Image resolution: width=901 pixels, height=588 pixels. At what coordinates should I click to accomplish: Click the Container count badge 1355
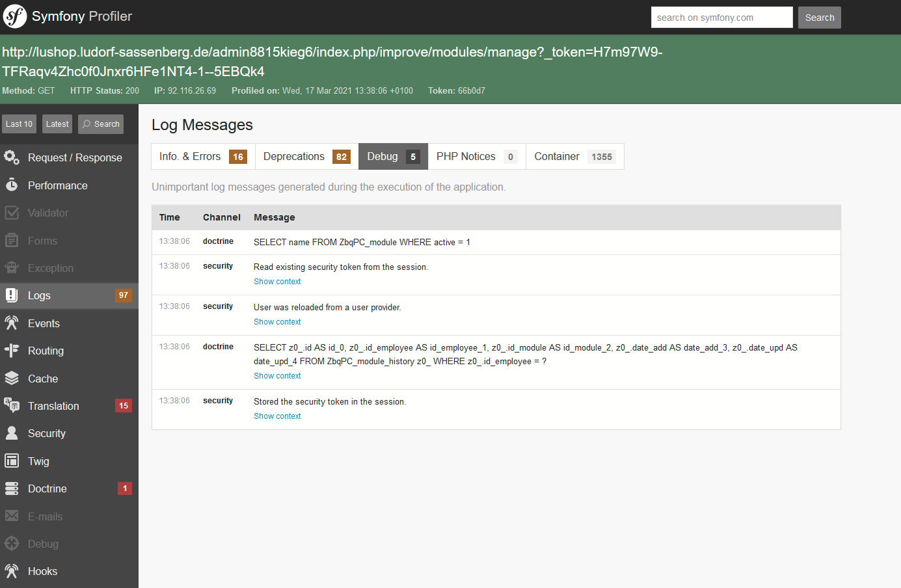[602, 157]
